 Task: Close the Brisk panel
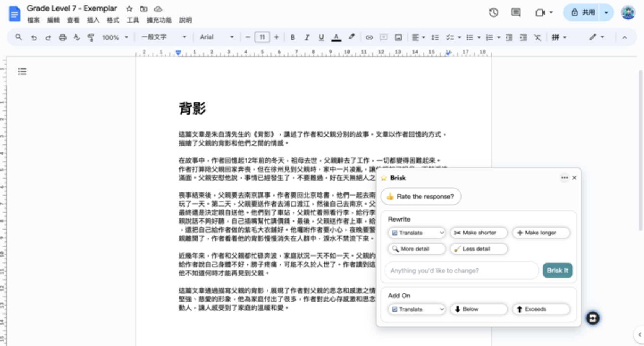[574, 178]
